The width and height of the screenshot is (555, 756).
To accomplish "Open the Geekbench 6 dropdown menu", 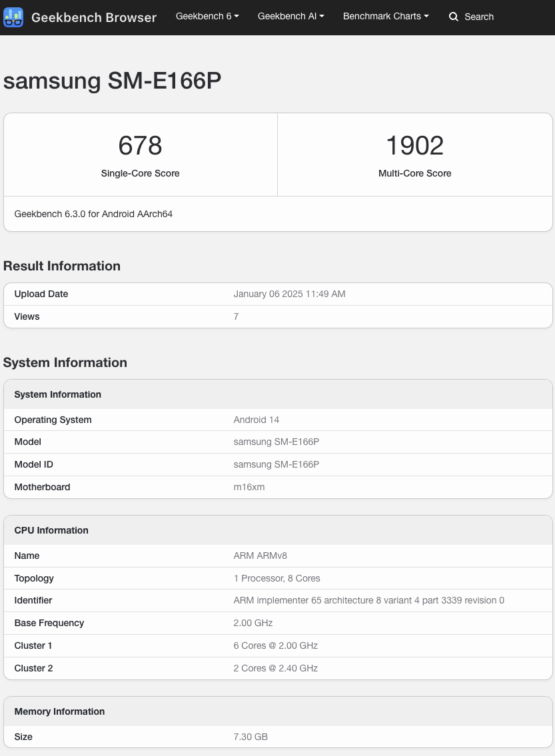I will tap(207, 16).
